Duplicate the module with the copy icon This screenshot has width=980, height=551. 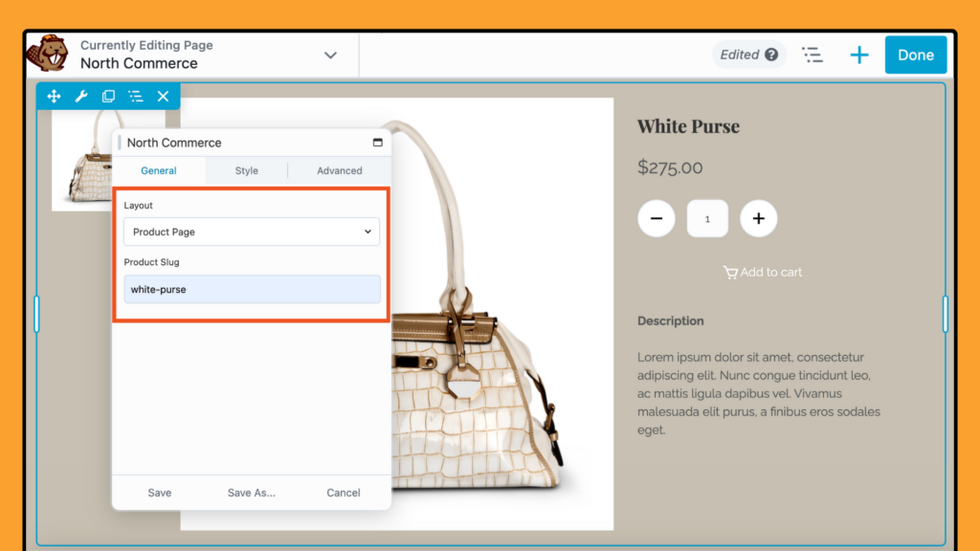click(108, 96)
